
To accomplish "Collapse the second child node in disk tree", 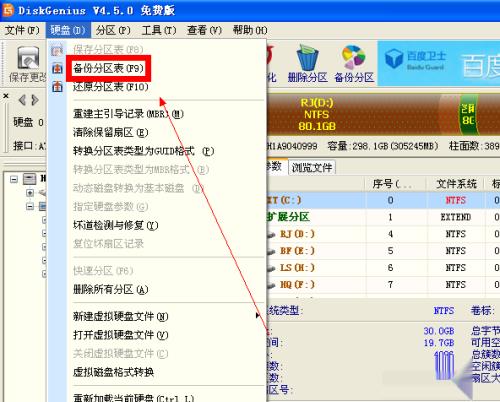I will click(30, 207).
